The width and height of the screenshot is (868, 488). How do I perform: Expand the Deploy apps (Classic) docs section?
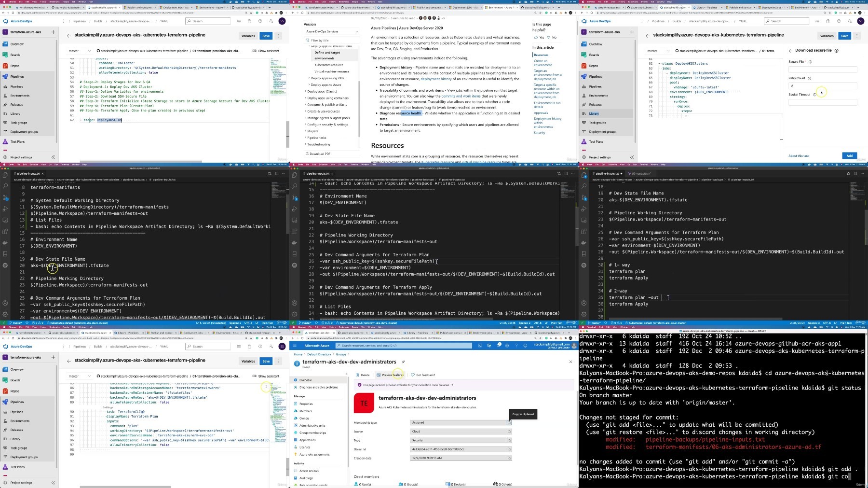point(322,91)
